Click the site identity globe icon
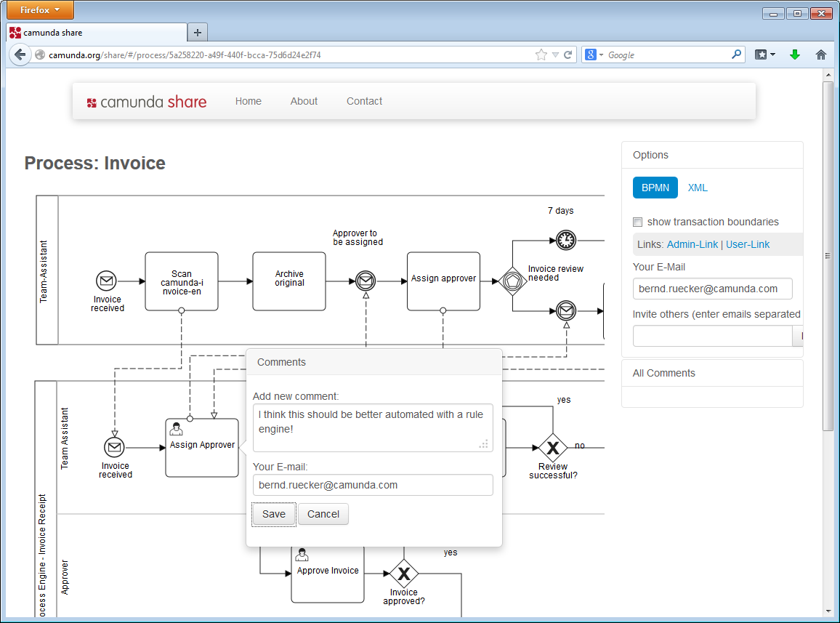The width and height of the screenshot is (840, 623). tap(40, 55)
